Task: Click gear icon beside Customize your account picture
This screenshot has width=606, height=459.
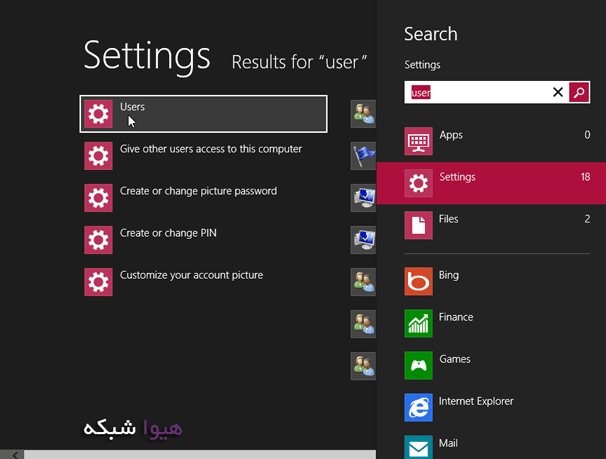Action: 98,281
